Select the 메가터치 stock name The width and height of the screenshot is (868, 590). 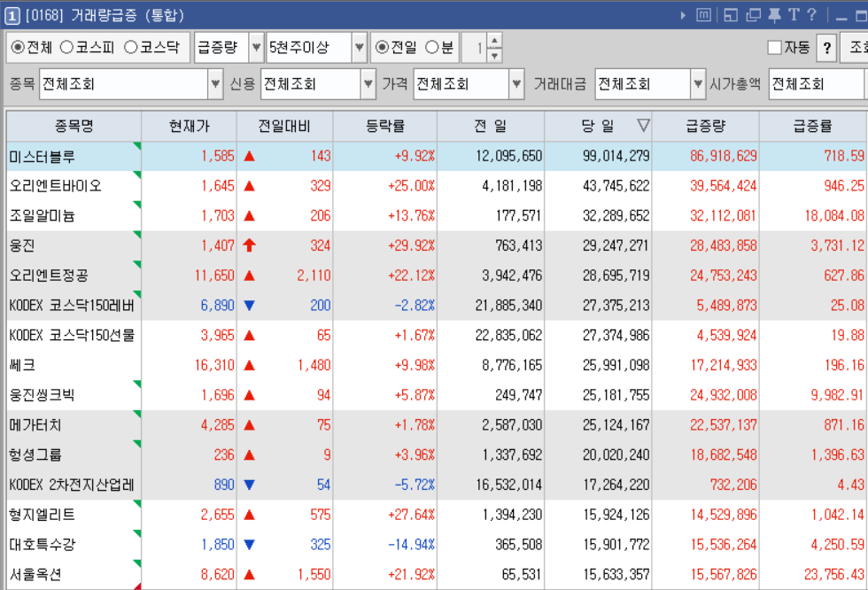(35, 425)
